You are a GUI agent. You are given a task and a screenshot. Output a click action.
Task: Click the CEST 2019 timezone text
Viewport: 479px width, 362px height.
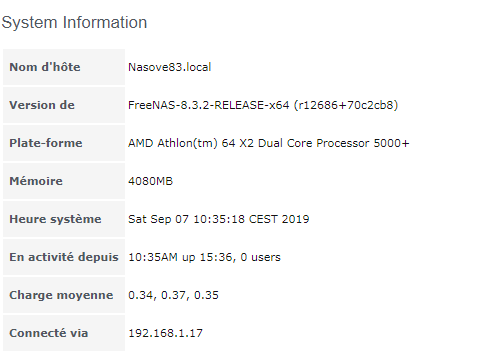tap(279, 219)
